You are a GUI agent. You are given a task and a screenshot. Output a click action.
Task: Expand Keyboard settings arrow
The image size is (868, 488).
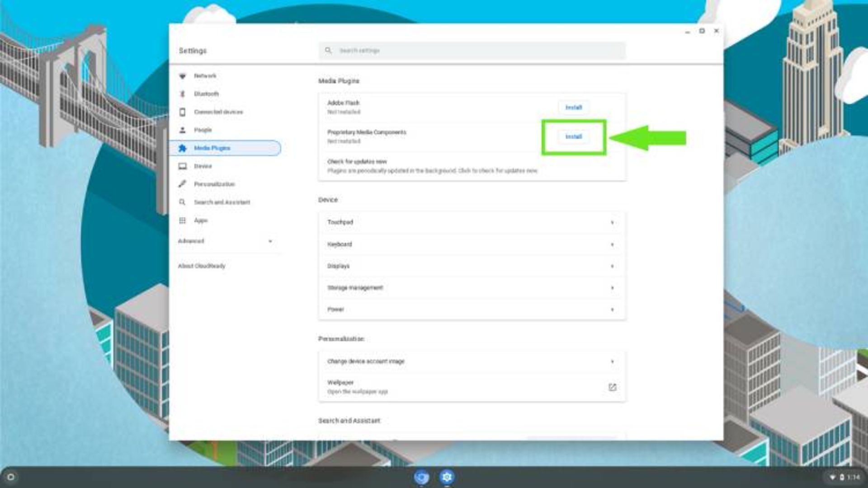click(x=612, y=244)
